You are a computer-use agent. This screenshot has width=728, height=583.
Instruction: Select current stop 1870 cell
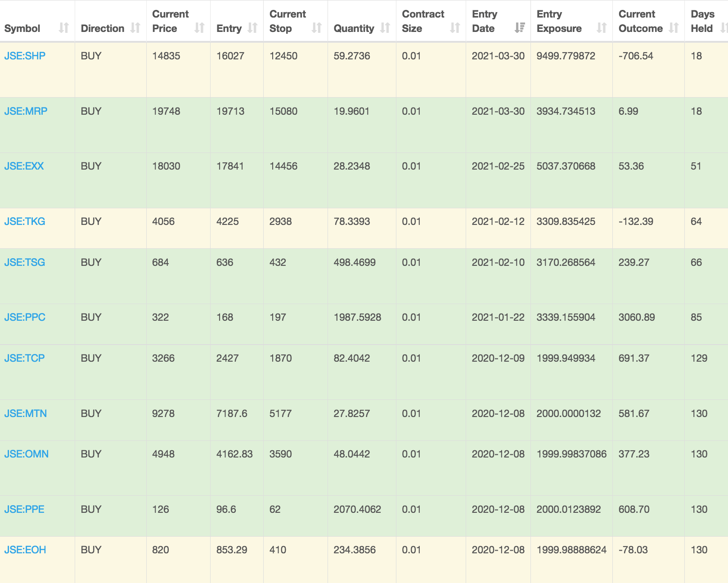[x=281, y=358]
